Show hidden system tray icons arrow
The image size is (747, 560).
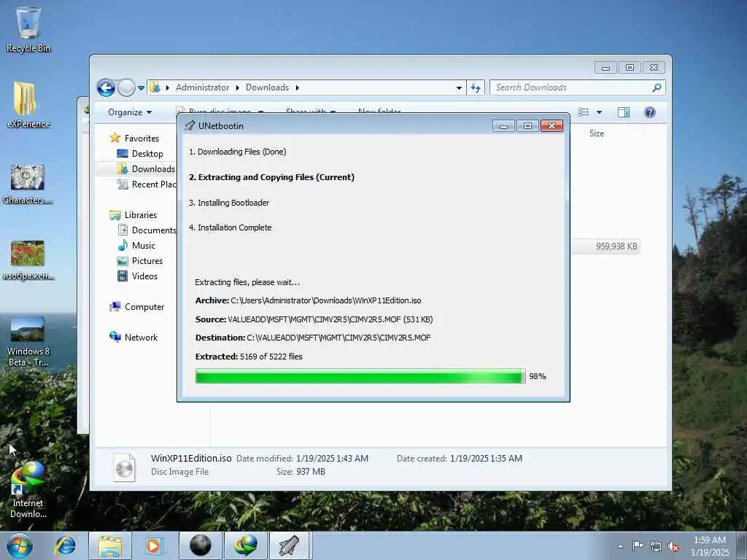tap(620, 546)
